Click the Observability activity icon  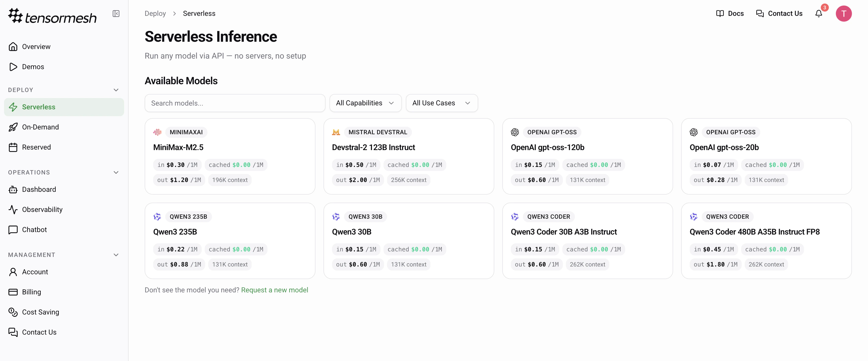(13, 209)
